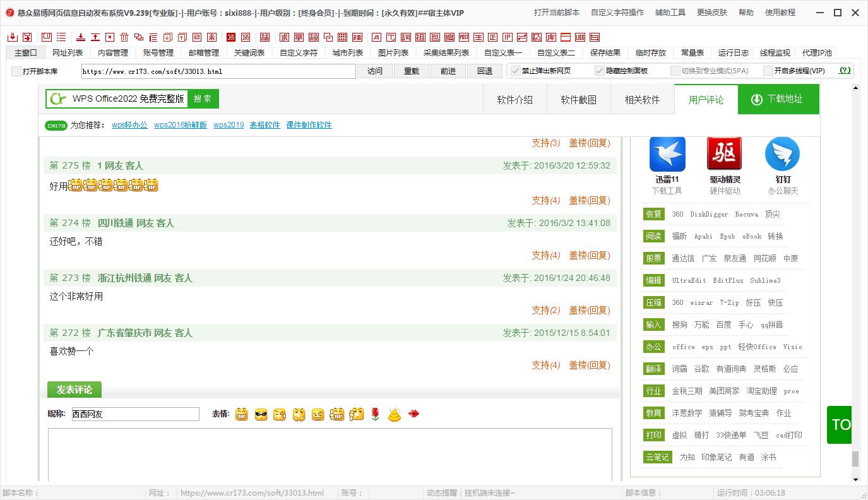Viewport: 868px width, 500px height.
Task: Click the green (?) help icon
Action: [x=845, y=71]
